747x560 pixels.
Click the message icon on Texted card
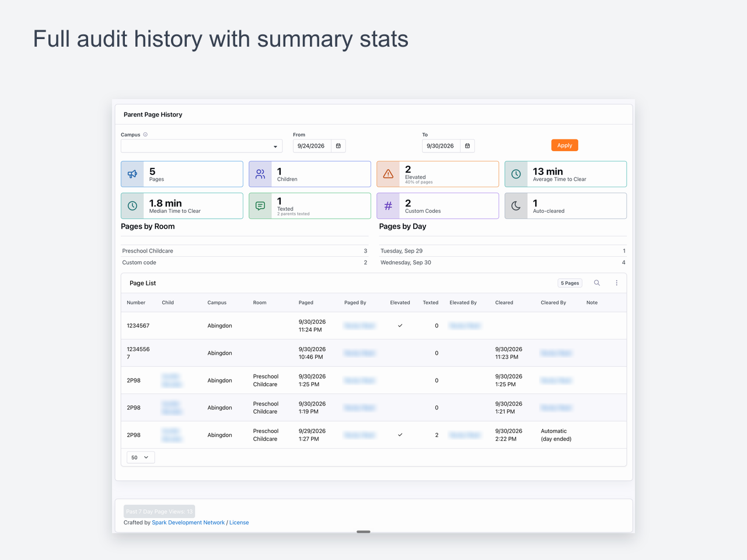point(260,206)
